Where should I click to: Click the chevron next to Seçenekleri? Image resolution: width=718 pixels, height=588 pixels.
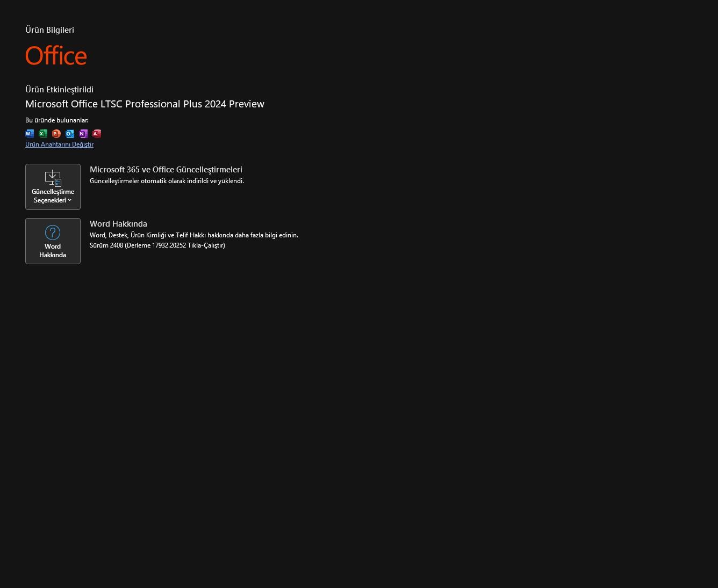[x=69, y=200]
